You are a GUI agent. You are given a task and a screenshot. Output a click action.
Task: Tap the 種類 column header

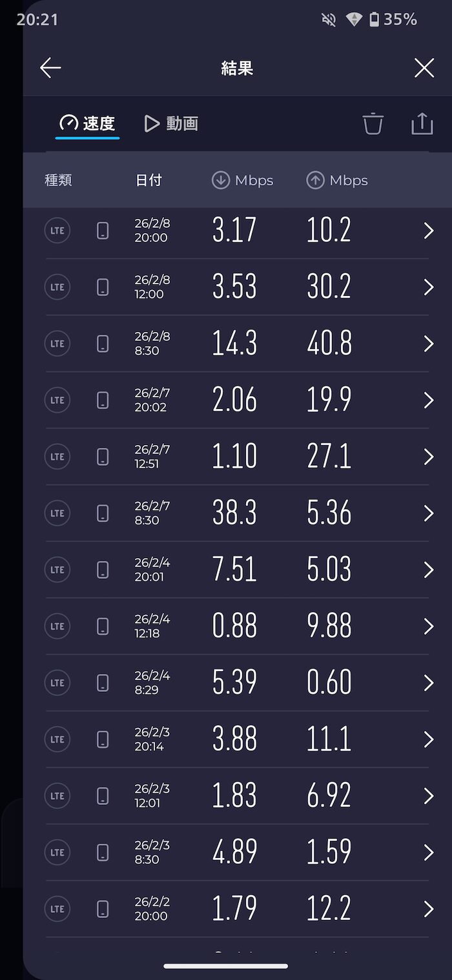58,180
